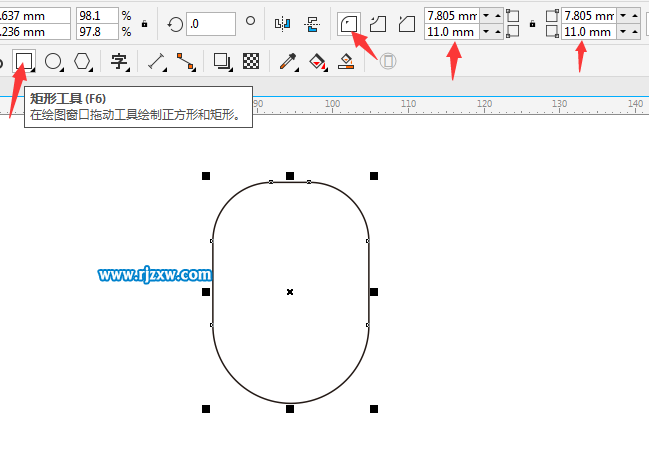The width and height of the screenshot is (649, 468).
Task: Open top-left corner radius 7.805 mm dropdown
Action: [486, 16]
